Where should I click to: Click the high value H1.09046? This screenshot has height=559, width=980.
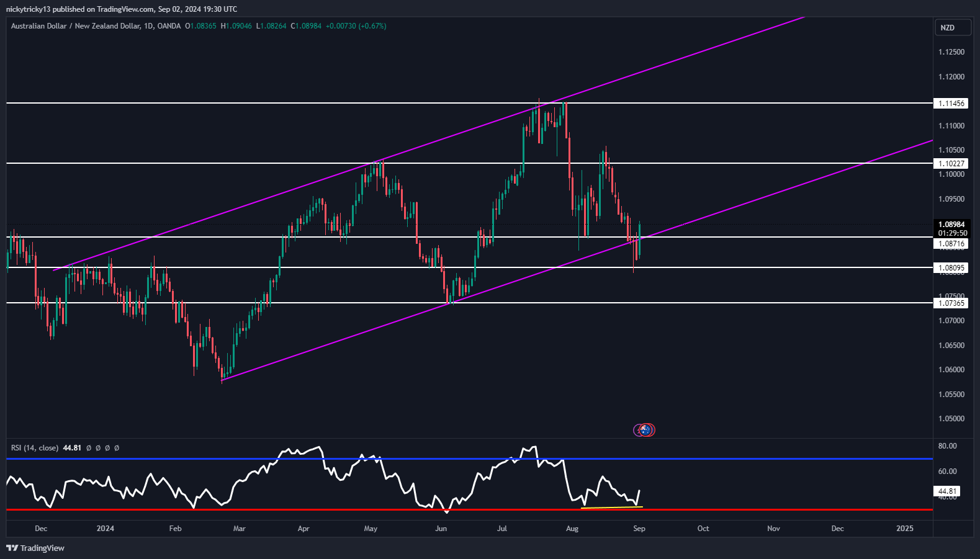pyautogui.click(x=236, y=26)
